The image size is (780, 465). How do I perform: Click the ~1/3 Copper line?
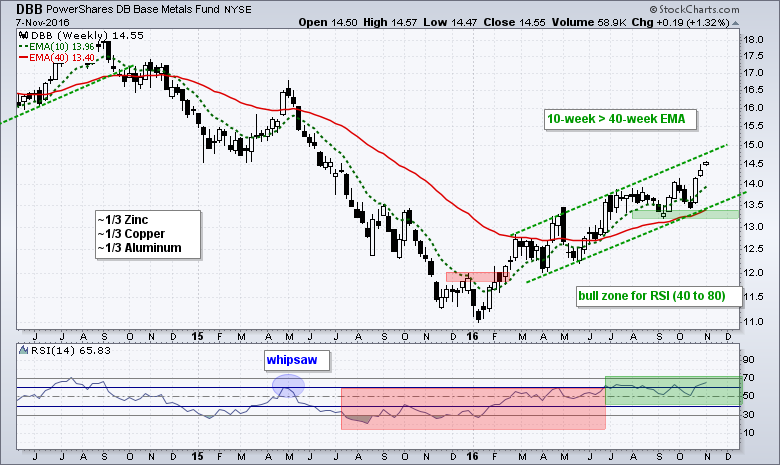(x=131, y=234)
